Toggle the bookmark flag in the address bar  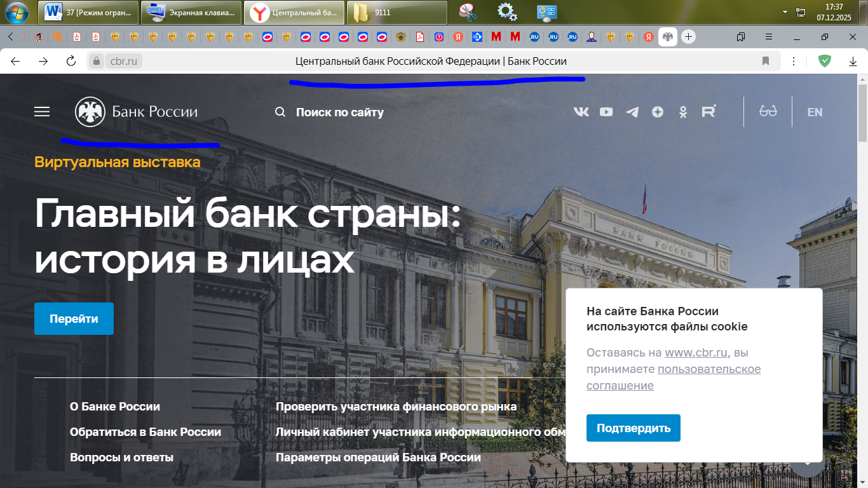tap(765, 61)
